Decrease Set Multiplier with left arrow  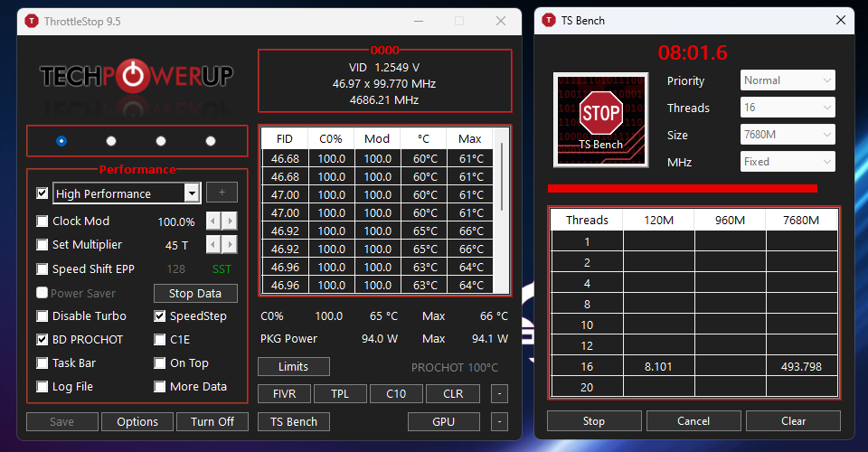tap(213, 245)
